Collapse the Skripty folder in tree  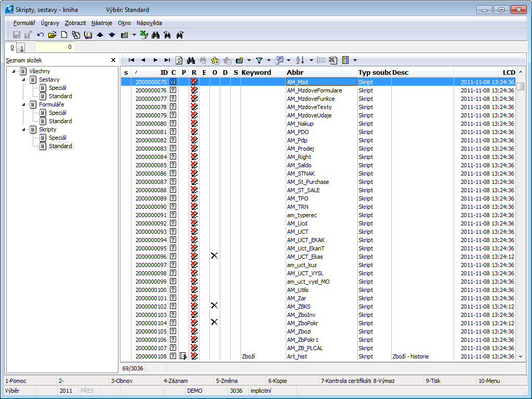point(23,129)
